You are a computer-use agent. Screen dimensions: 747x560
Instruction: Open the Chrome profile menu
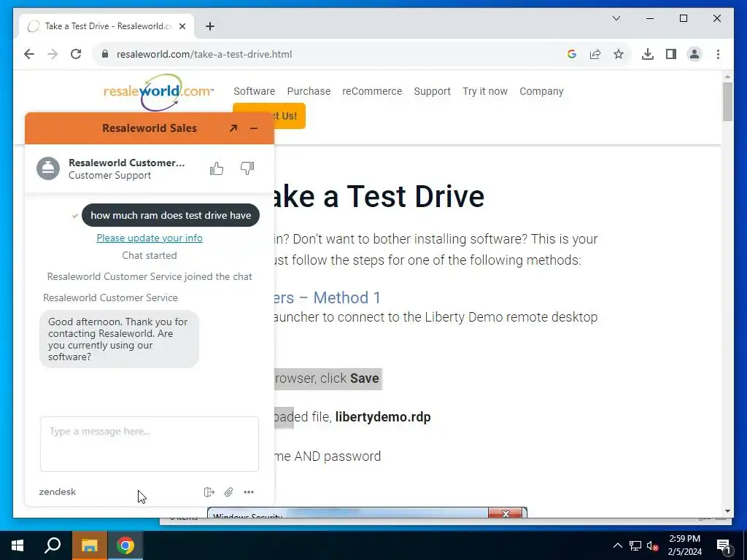point(694,54)
